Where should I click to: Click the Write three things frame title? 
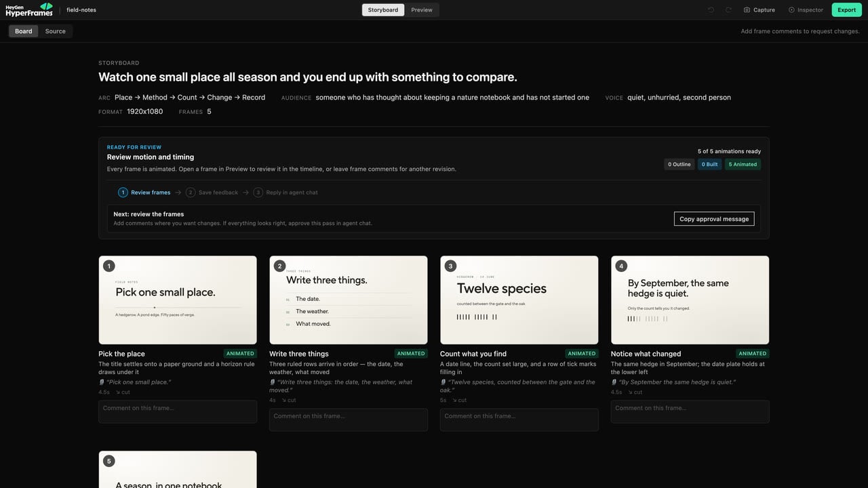(x=299, y=354)
